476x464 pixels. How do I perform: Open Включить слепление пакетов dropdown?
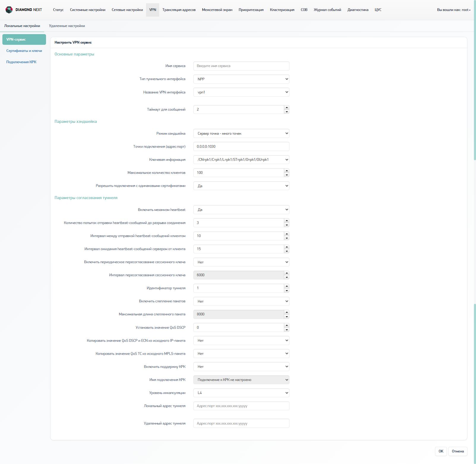click(241, 301)
